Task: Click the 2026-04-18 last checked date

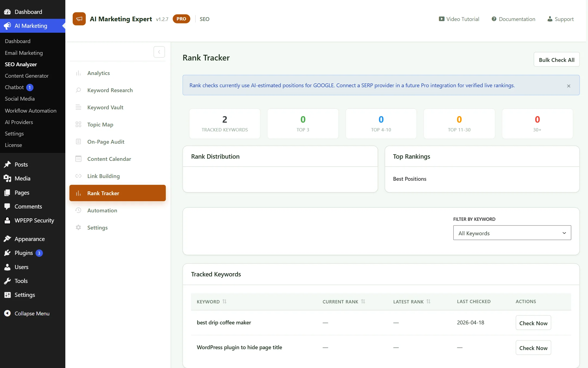Action: click(470, 322)
